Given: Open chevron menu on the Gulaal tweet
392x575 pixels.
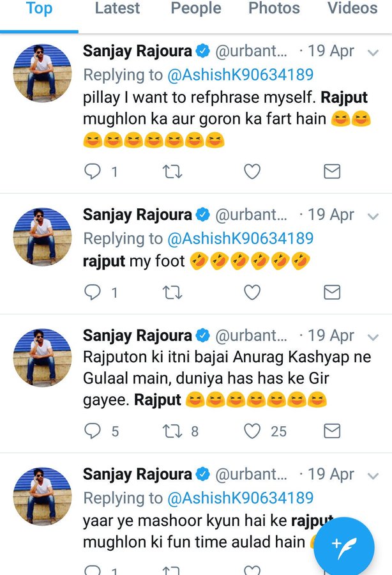Looking at the screenshot, I should (x=374, y=337).
